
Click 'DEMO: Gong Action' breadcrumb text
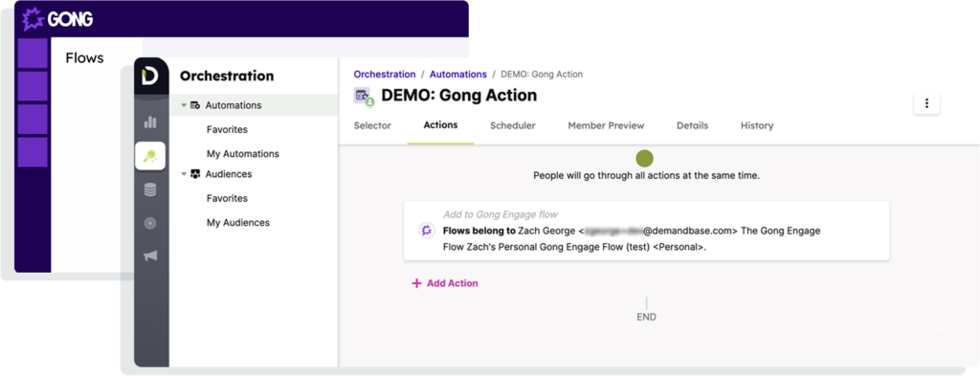542,75
